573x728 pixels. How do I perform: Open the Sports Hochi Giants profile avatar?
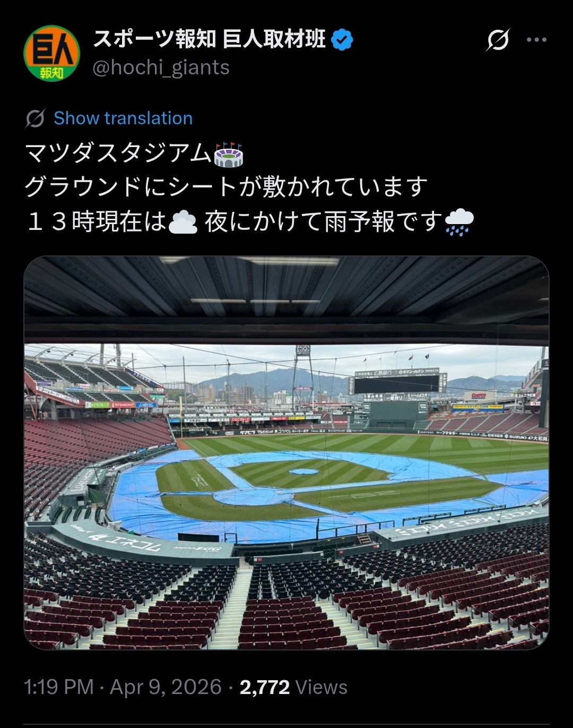tap(51, 53)
